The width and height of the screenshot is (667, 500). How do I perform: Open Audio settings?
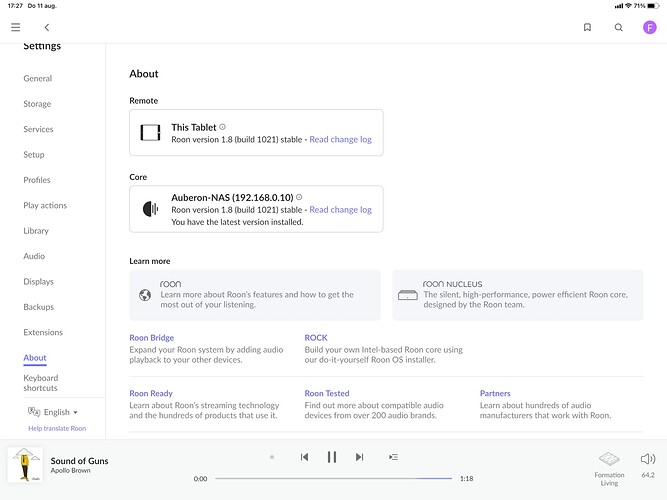[x=34, y=256]
